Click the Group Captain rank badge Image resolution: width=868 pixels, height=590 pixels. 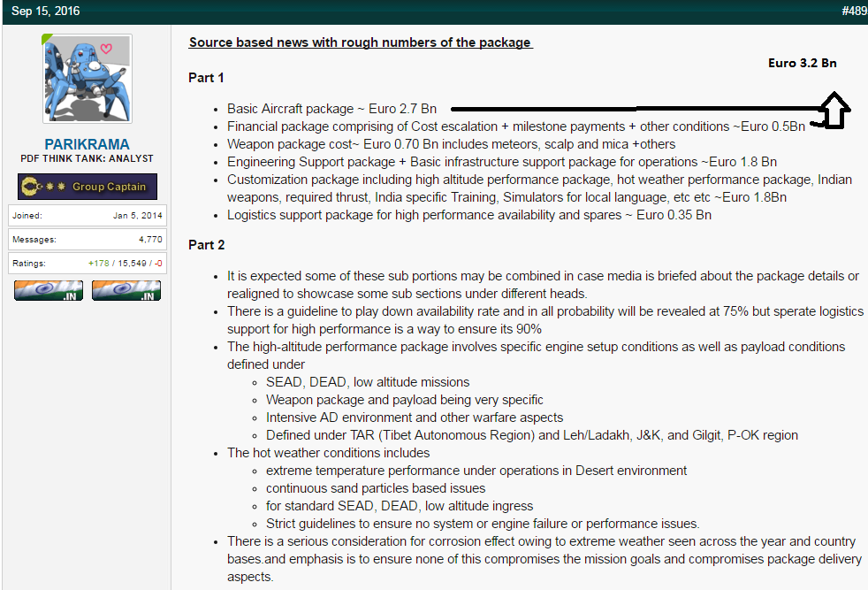(x=88, y=187)
